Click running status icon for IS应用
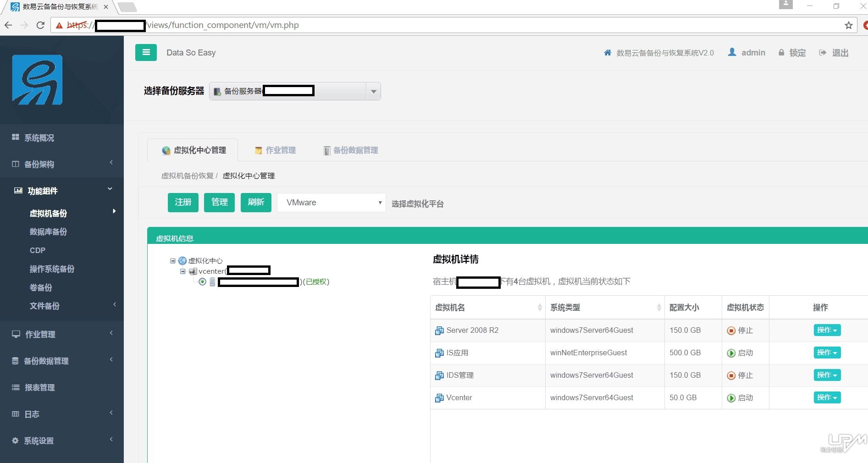This screenshot has height=463, width=868. pos(731,353)
